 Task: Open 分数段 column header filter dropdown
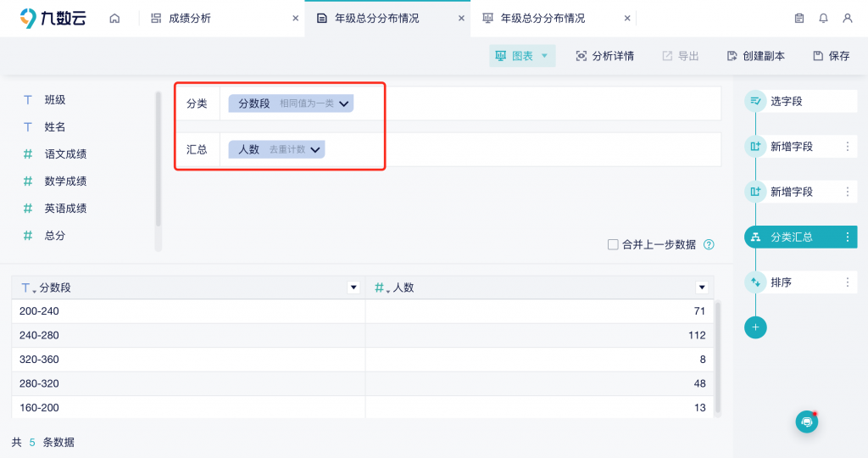click(353, 288)
